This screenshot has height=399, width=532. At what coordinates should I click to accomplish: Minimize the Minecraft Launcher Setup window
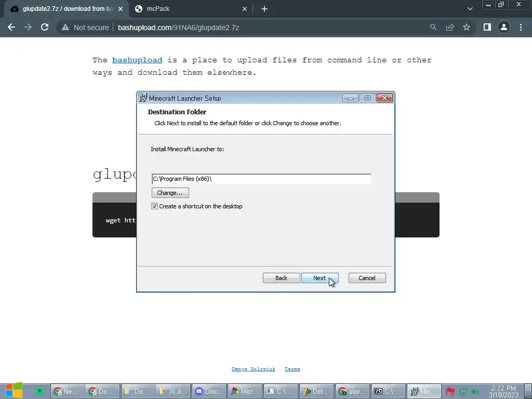pyautogui.click(x=351, y=98)
